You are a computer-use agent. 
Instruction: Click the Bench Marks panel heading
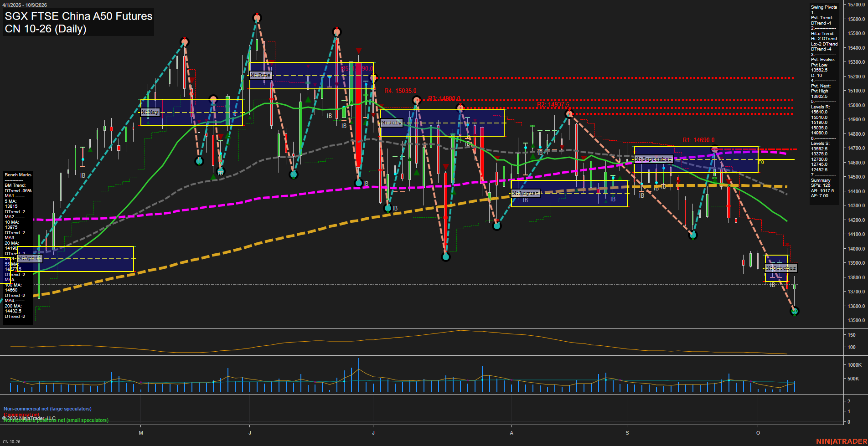click(x=18, y=175)
